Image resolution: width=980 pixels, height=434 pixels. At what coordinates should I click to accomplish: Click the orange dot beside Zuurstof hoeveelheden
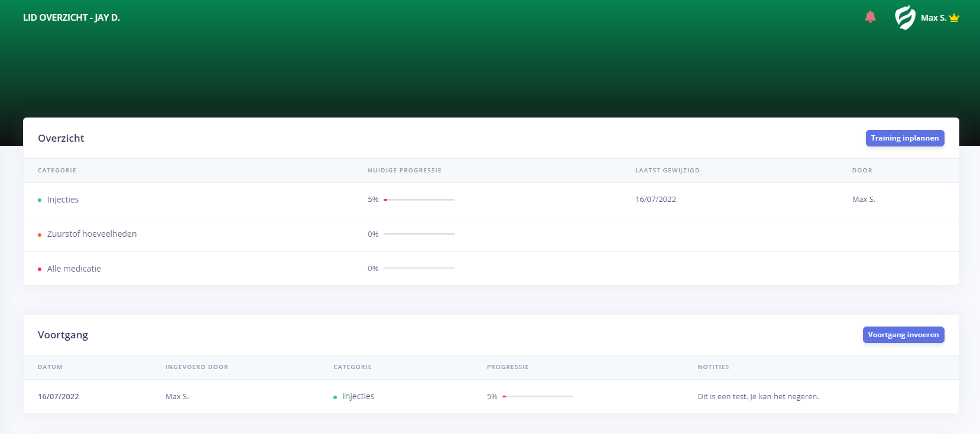tap(40, 235)
